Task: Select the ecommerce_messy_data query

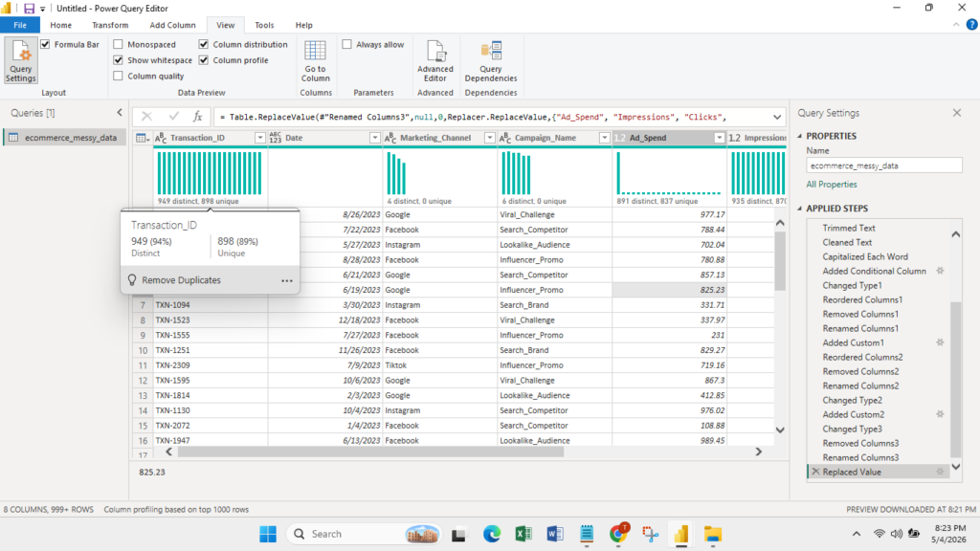Action: (x=64, y=138)
